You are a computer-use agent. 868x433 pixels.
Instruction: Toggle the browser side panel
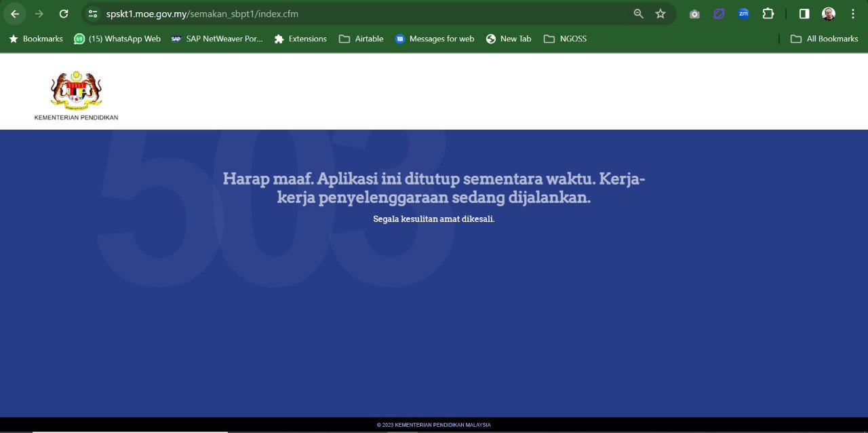tap(804, 14)
